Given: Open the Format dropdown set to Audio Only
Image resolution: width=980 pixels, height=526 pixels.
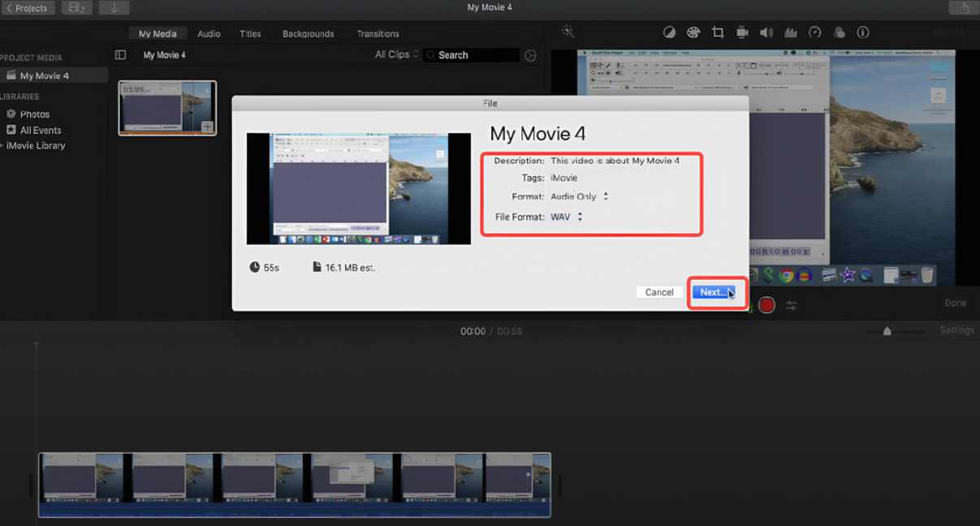Looking at the screenshot, I should click(x=579, y=196).
